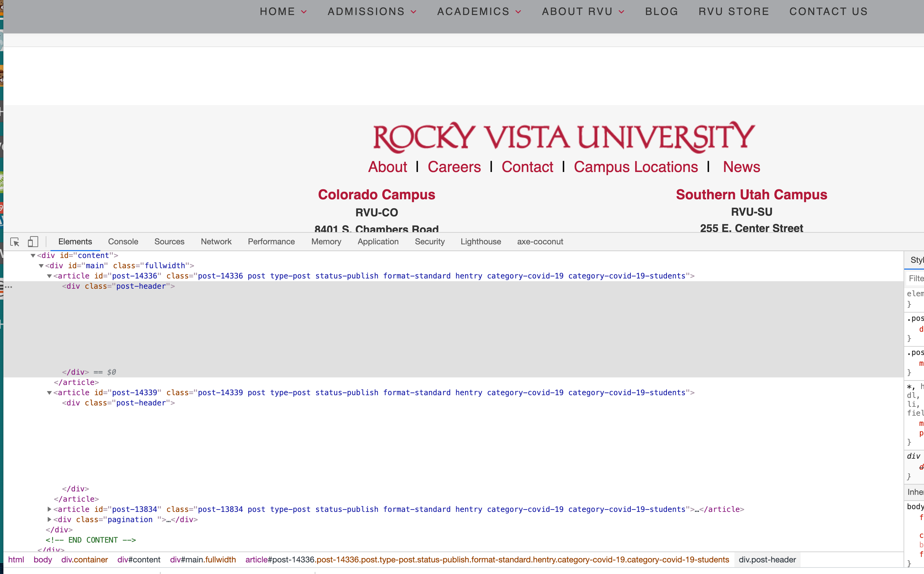
Task: Expand the article post-13834 node
Action: coord(49,509)
